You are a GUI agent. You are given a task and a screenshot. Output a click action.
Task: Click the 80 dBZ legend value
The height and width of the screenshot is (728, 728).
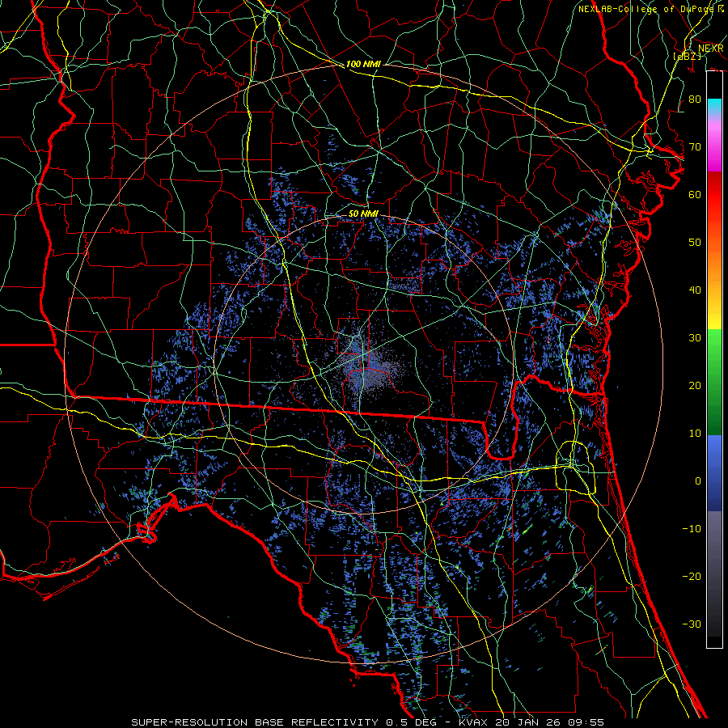[695, 99]
